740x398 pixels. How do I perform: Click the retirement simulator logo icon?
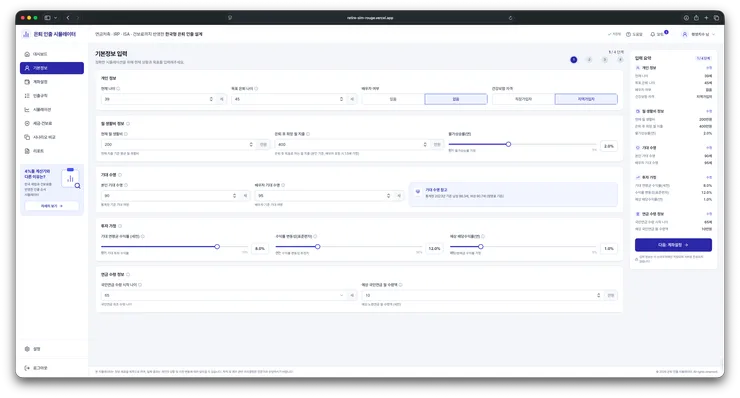(26, 34)
